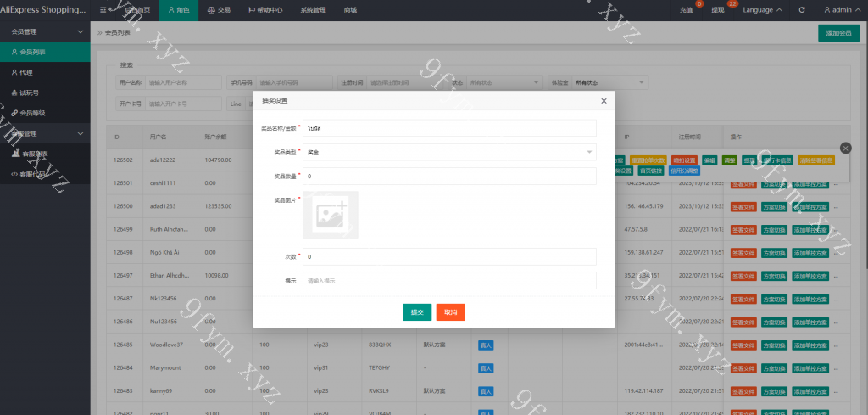
Task: Collapse the 客服管理 sidebar group
Action: point(45,133)
